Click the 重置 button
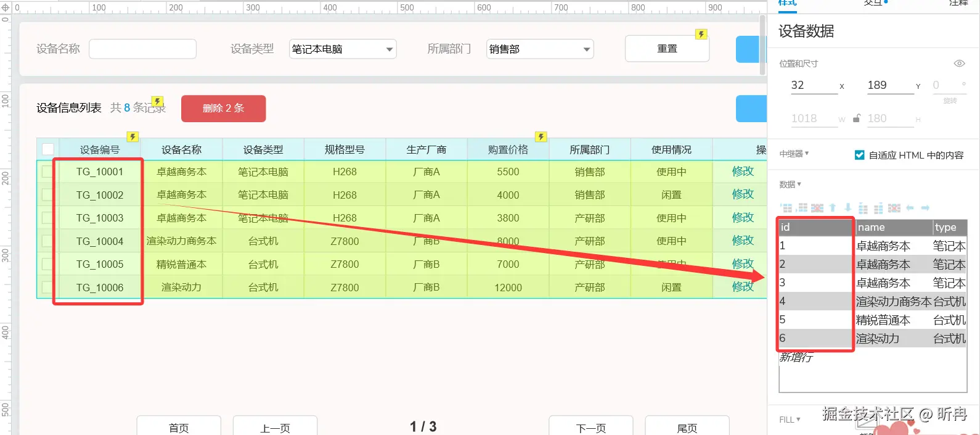980x435 pixels. [x=667, y=49]
